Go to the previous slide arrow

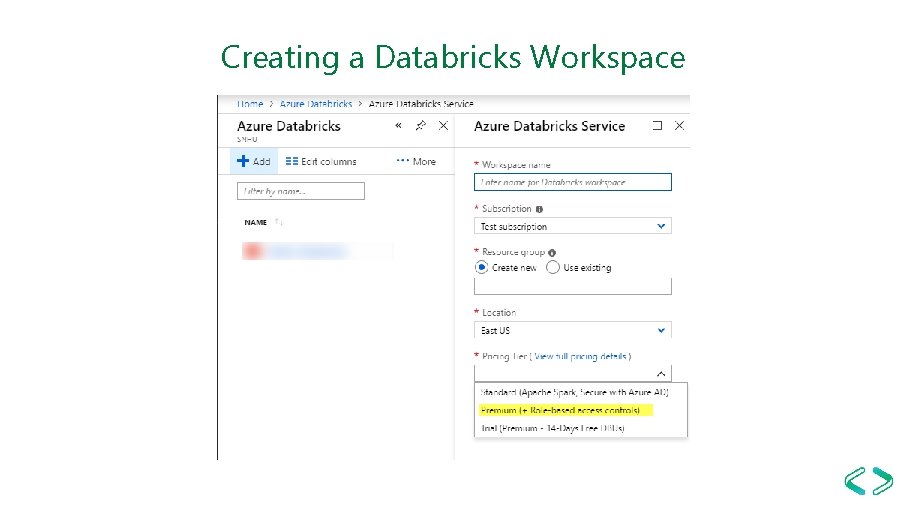tap(856, 481)
